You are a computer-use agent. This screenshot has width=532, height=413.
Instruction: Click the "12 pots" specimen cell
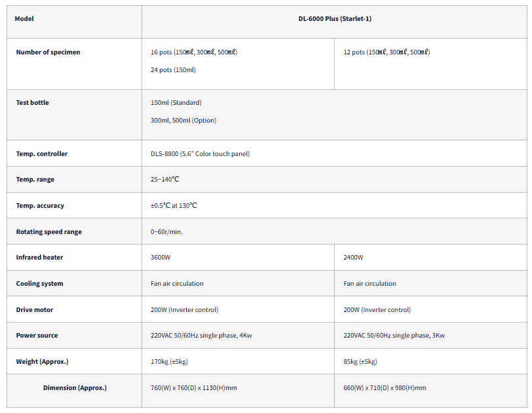387,52
